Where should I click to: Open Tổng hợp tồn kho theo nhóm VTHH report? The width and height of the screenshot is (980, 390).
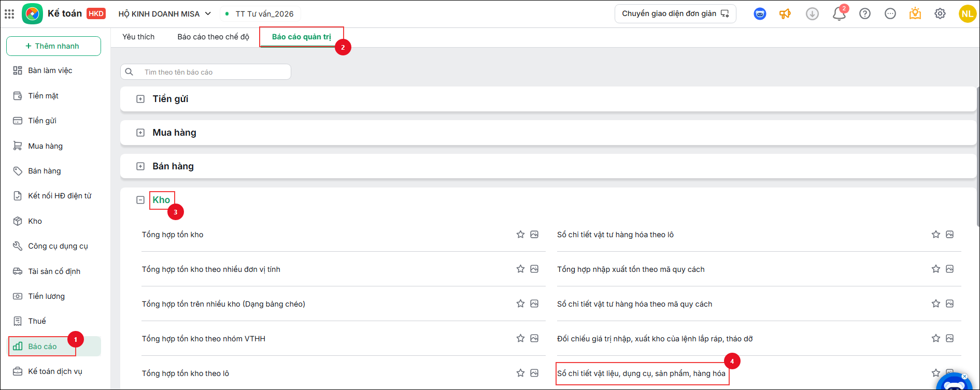coord(204,339)
